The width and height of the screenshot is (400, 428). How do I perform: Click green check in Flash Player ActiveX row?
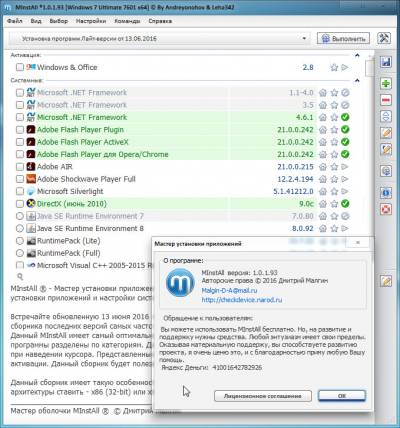tap(345, 142)
